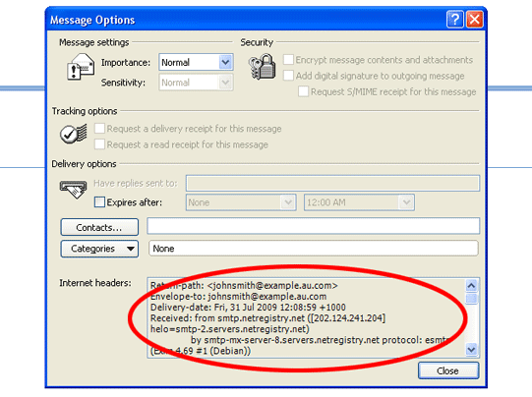Image resolution: width=532 pixels, height=397 pixels.
Task: Click the message importance envelope icon
Action: [x=81, y=67]
